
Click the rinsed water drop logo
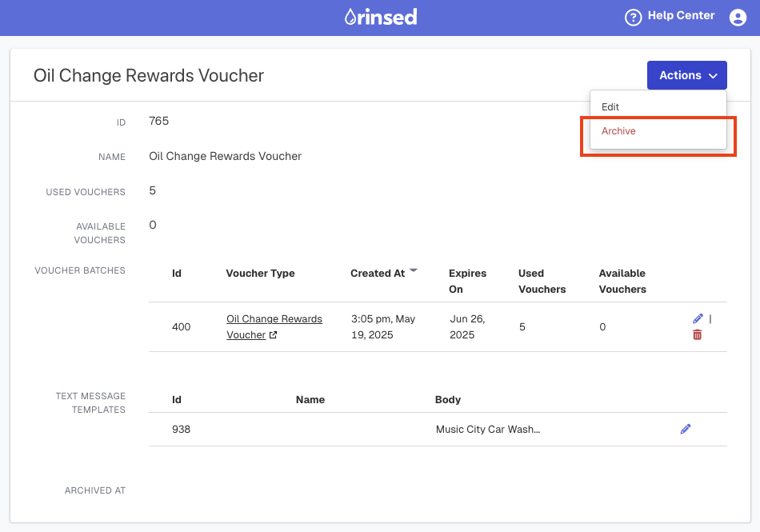pos(381,17)
